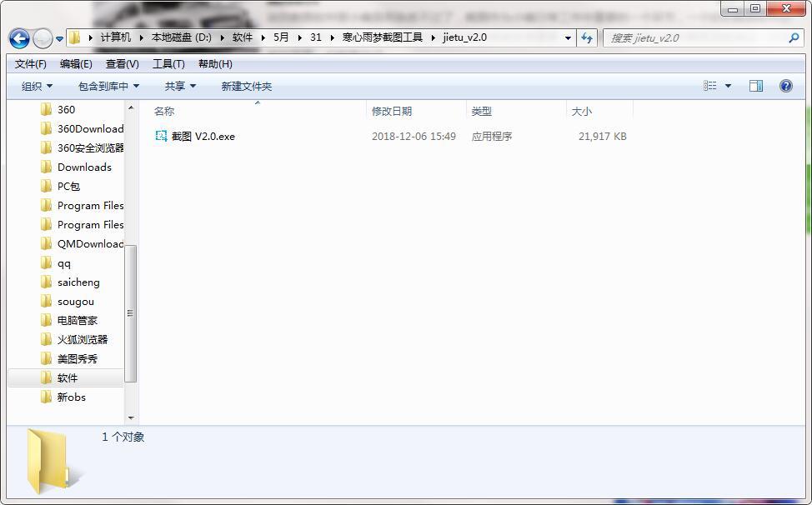The width and height of the screenshot is (812, 505).
Task: Click the search magnifier icon
Action: [794, 37]
